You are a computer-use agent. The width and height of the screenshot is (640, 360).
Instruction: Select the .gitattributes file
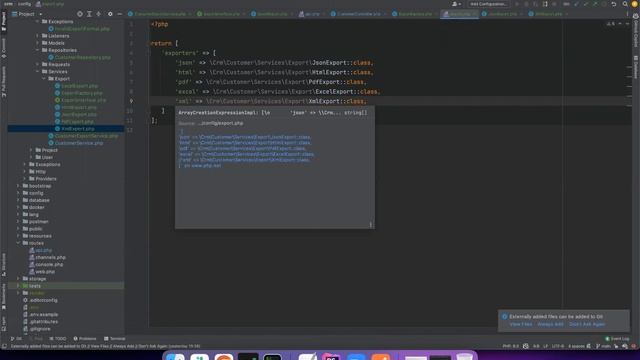pos(43,322)
